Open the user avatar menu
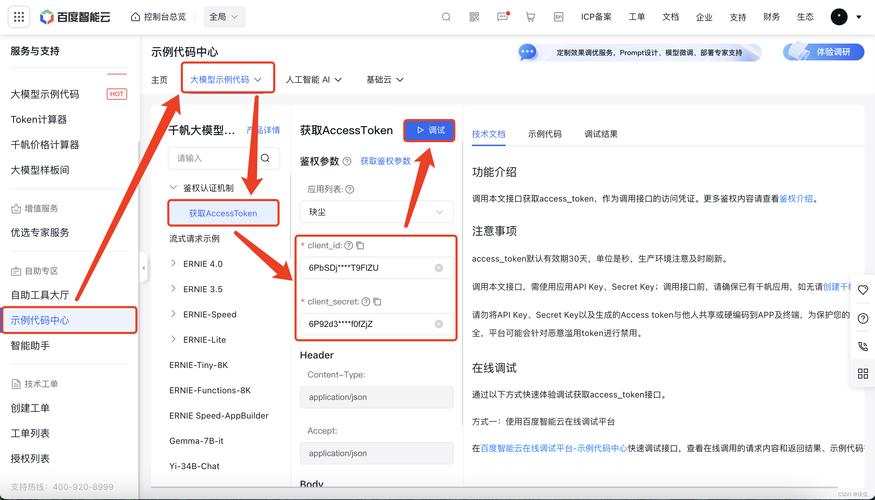This screenshot has height=500, width=875. coord(839,17)
